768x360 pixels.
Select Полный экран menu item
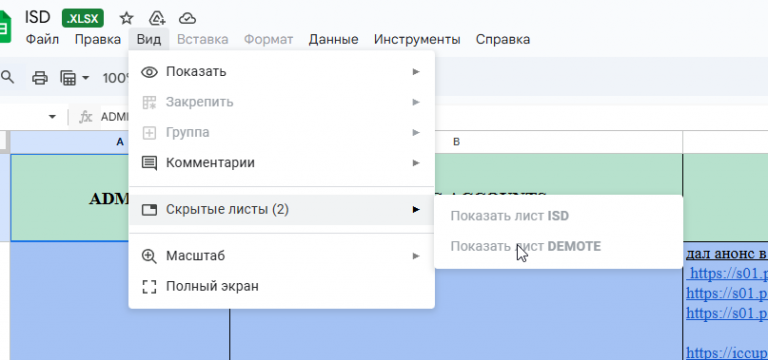[282, 287]
